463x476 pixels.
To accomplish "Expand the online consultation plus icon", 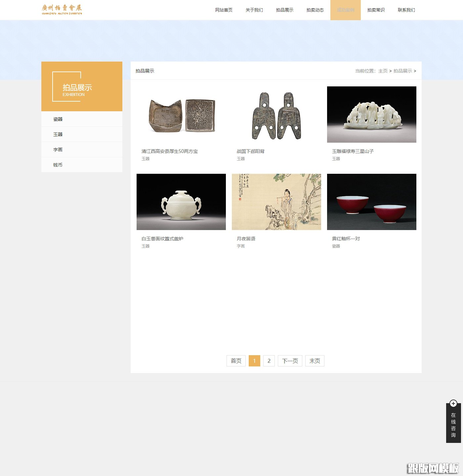I will click(453, 403).
